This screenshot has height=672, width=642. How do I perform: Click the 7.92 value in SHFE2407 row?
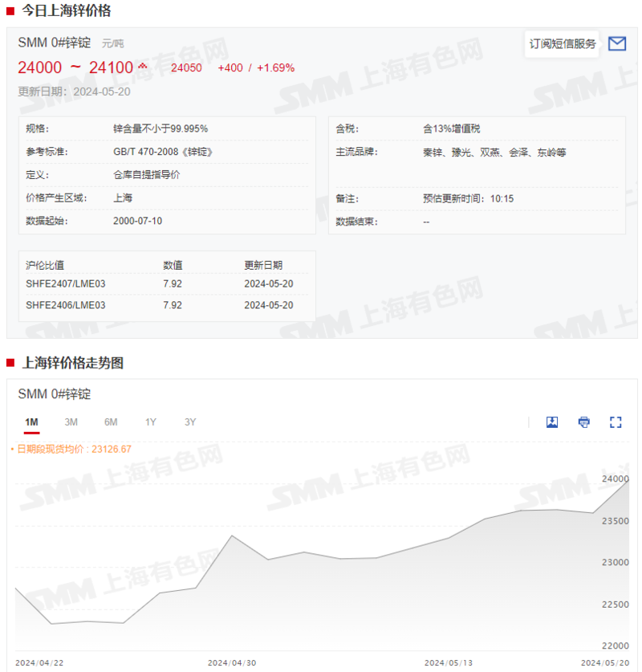coord(173,283)
